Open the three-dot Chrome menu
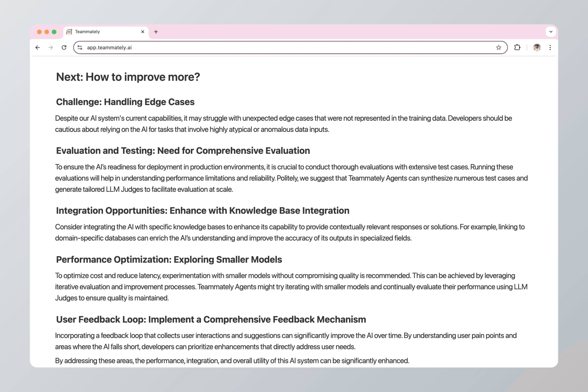 [550, 48]
